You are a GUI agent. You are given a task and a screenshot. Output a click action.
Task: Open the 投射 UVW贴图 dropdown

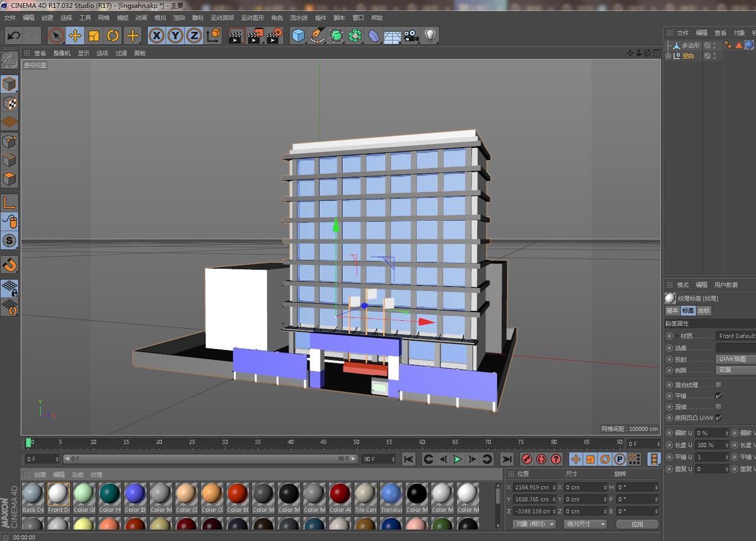(x=735, y=359)
